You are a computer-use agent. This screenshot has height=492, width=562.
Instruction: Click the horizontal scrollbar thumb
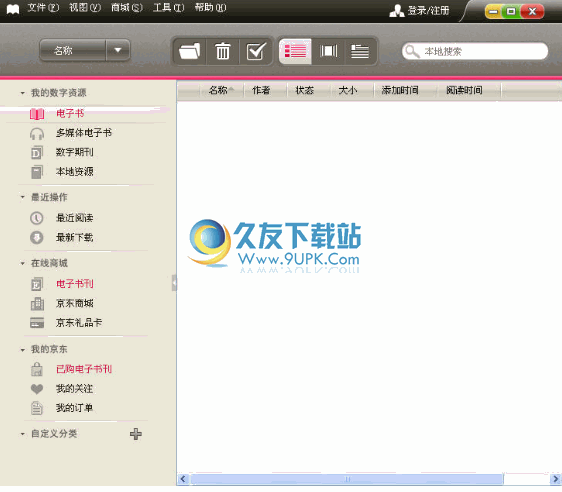click(347, 479)
